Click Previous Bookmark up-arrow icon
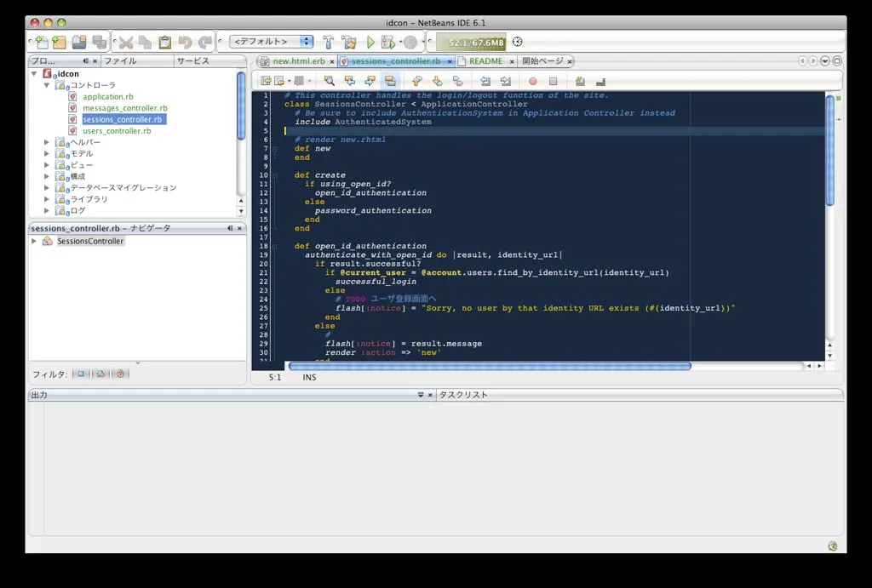This screenshot has width=872, height=588. click(x=417, y=81)
